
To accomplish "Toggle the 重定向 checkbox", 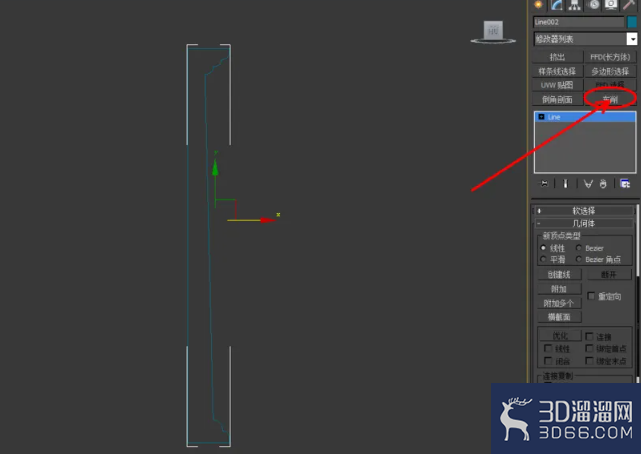I will tap(591, 296).
